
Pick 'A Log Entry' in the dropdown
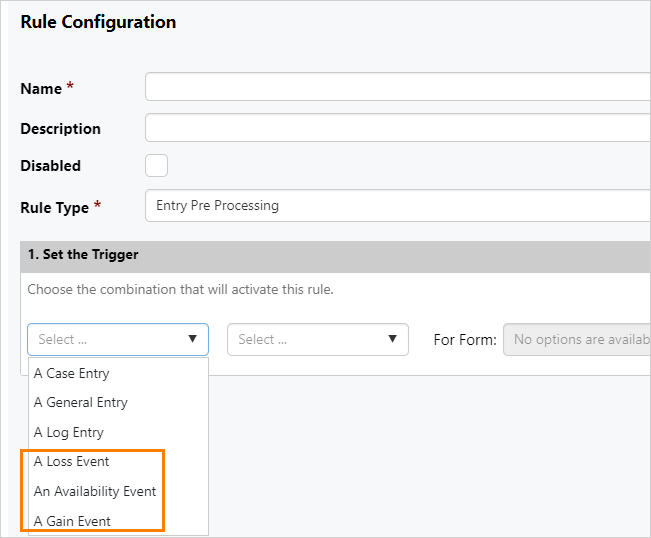(69, 432)
